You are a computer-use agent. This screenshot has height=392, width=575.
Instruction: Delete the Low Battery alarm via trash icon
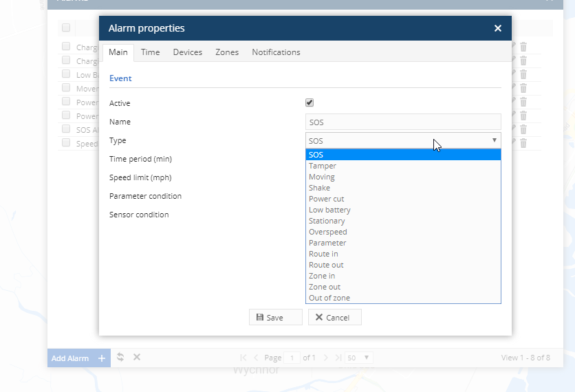[x=523, y=74]
